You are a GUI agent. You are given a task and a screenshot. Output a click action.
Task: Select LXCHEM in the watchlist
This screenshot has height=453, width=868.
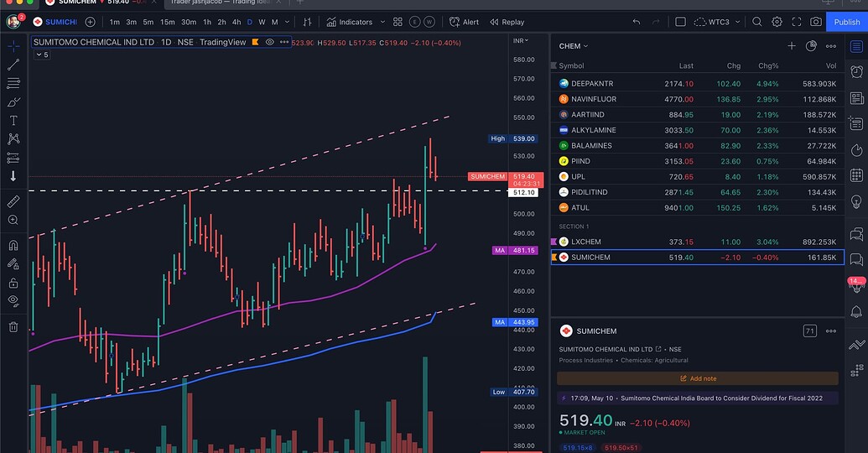[698, 242]
